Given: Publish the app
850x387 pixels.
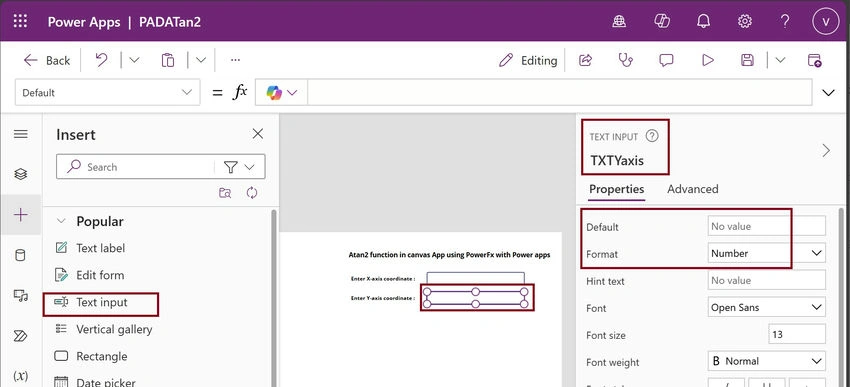Looking at the screenshot, I should 814,60.
